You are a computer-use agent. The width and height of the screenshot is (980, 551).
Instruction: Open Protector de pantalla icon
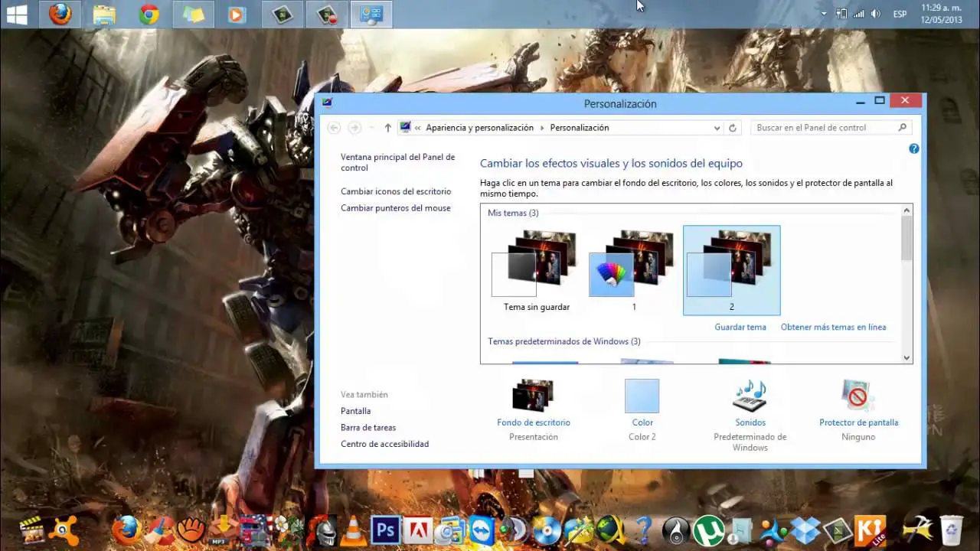(857, 396)
